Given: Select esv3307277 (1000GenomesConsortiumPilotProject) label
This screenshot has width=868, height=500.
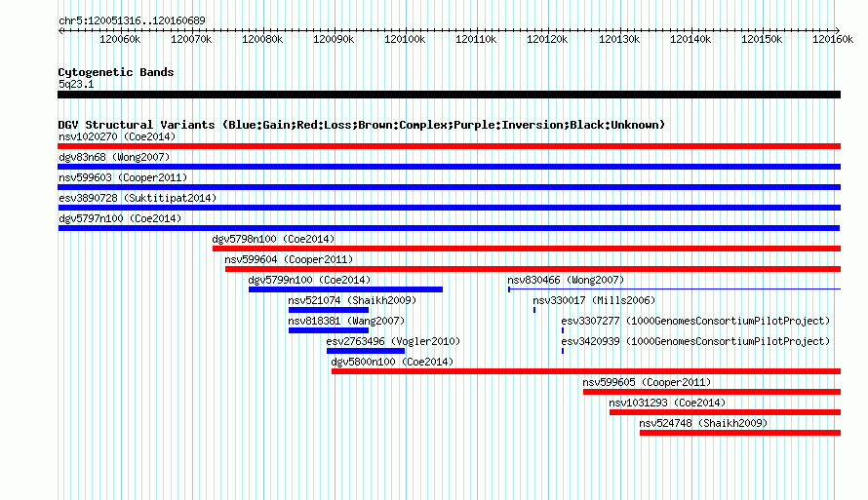Looking at the screenshot, I should (695, 321).
